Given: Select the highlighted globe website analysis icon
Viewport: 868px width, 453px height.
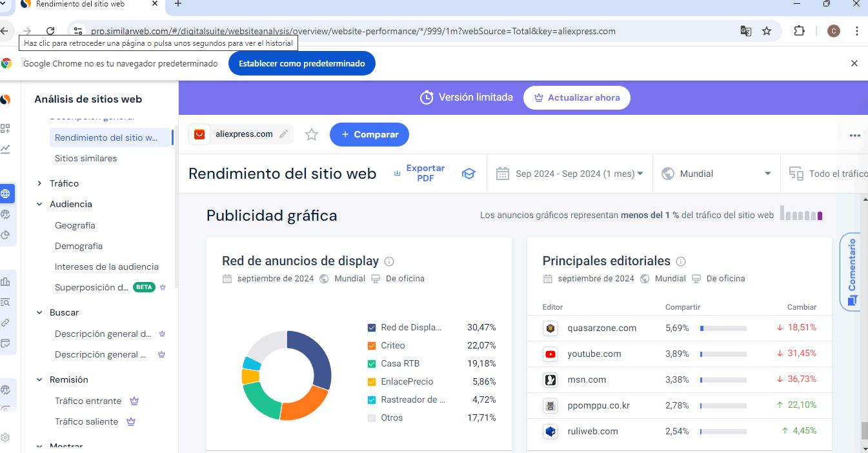Looking at the screenshot, I should [6, 193].
